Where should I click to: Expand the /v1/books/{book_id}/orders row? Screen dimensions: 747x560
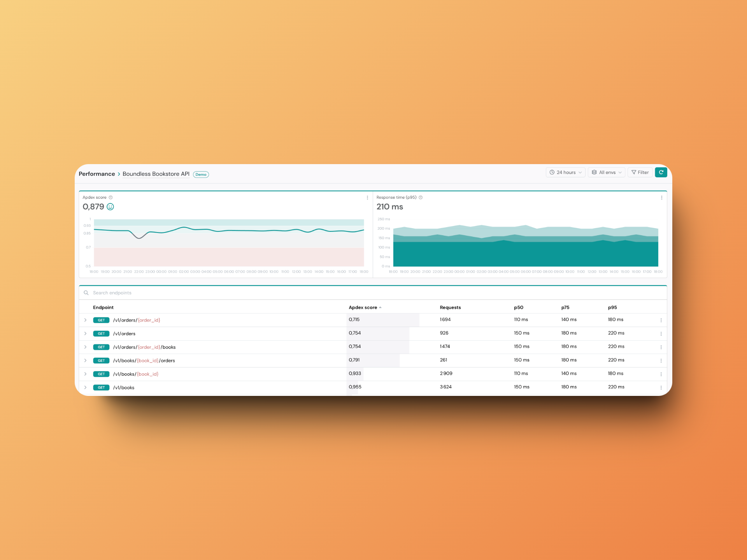[86, 360]
